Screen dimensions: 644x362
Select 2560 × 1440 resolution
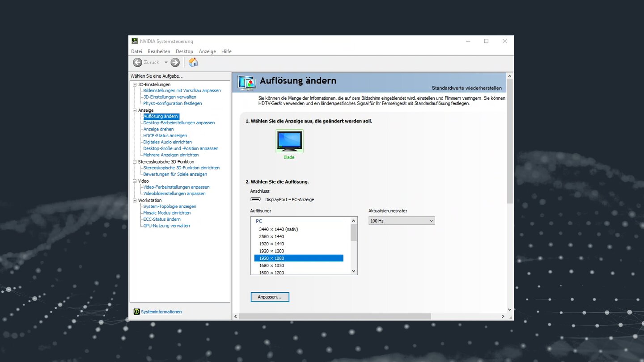tap(271, 236)
